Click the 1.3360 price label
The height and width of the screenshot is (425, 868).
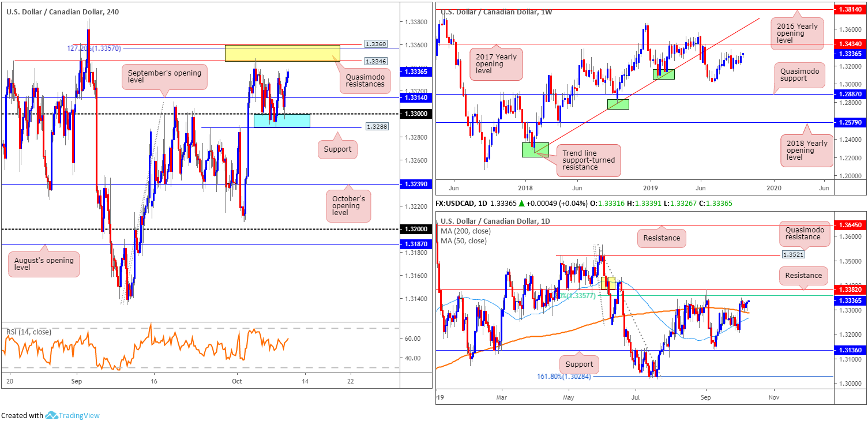[x=375, y=44]
